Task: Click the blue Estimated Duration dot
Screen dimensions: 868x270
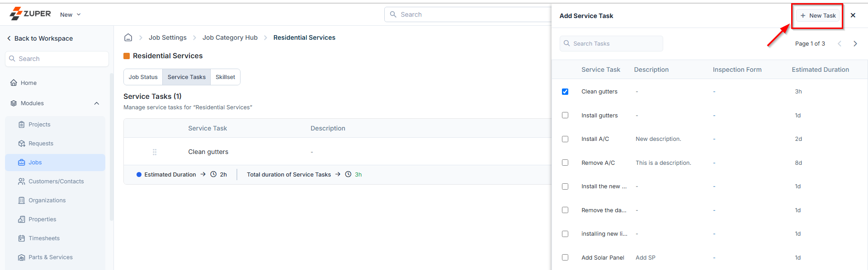Action: tap(139, 175)
